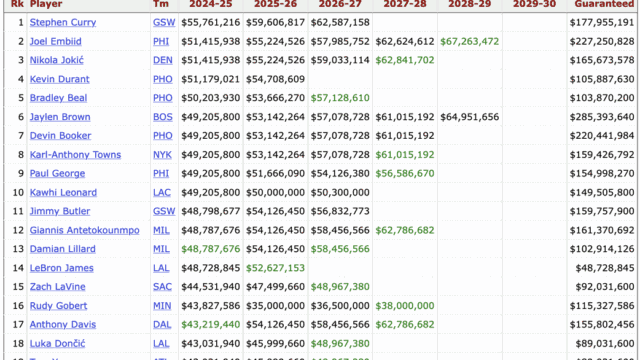
Task: Open Kevin Durant's profile link
Action: (60, 79)
